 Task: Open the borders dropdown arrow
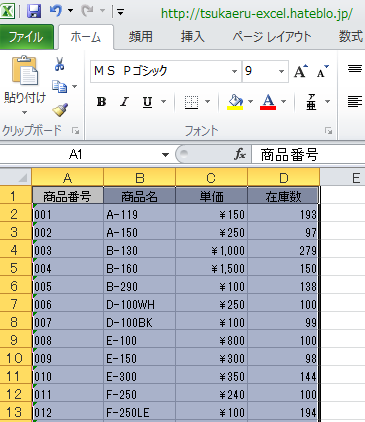pos(207,101)
